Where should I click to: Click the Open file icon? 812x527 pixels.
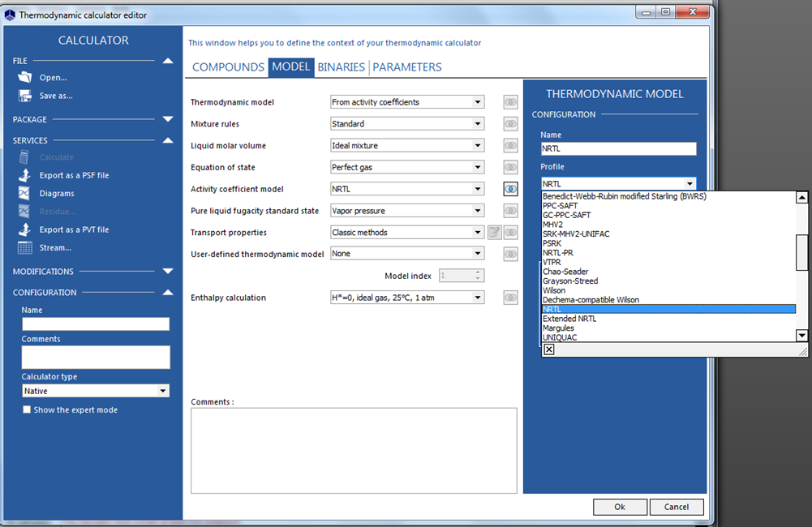click(x=25, y=77)
